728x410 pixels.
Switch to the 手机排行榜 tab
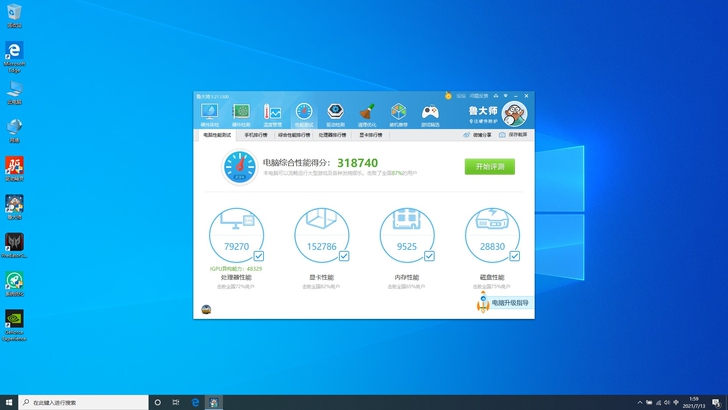point(256,135)
